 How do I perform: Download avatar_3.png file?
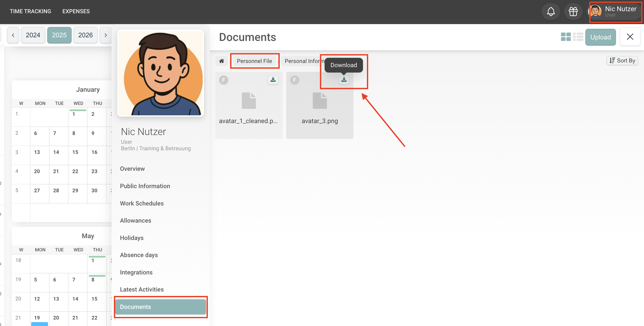pyautogui.click(x=344, y=80)
